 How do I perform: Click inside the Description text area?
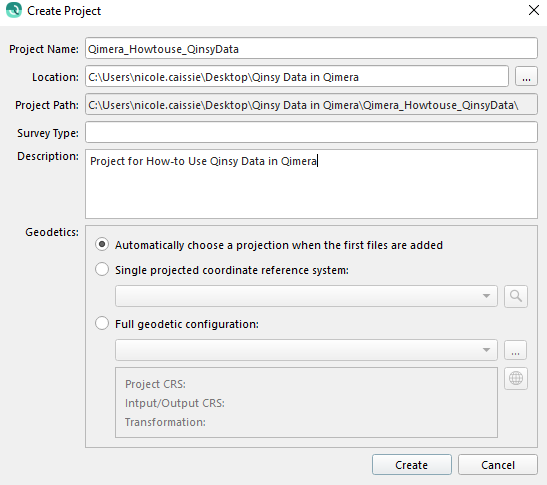(x=311, y=184)
